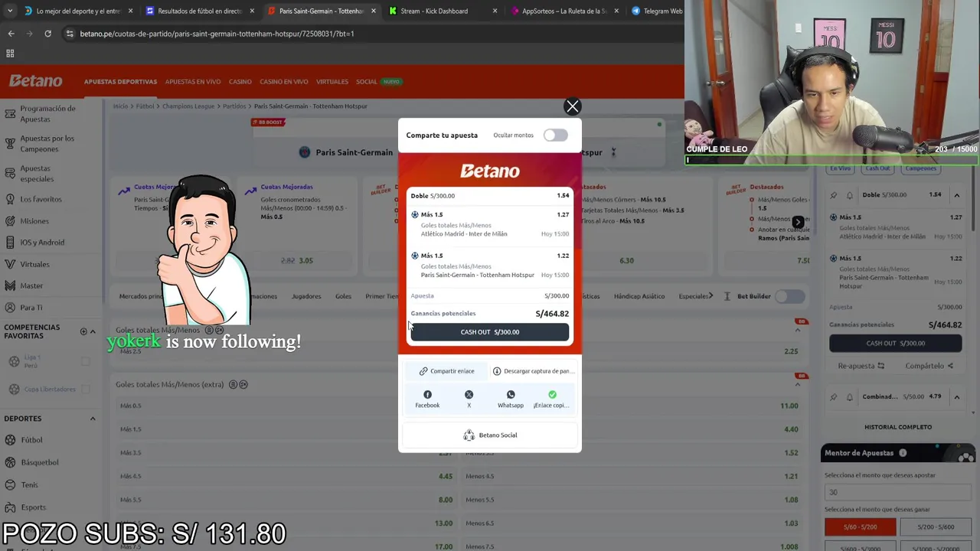Click the bell icon on the Combinad bet
Screen dimensions: 980x551
849,397
